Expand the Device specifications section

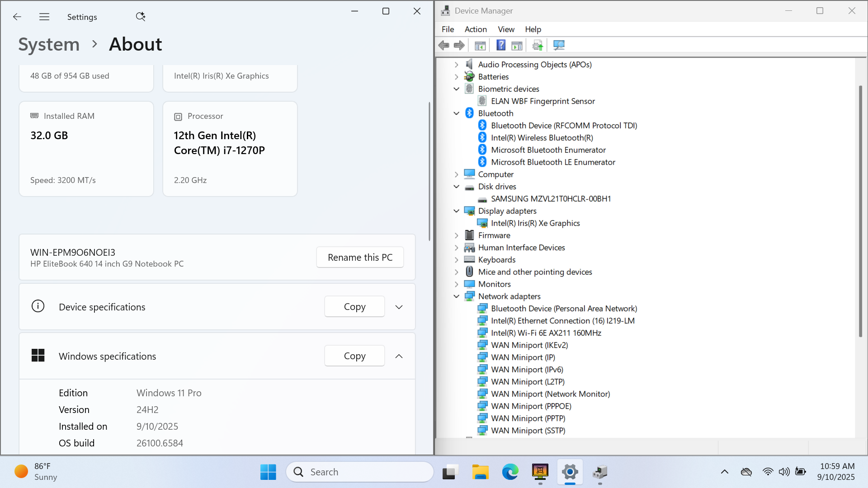[x=399, y=307]
